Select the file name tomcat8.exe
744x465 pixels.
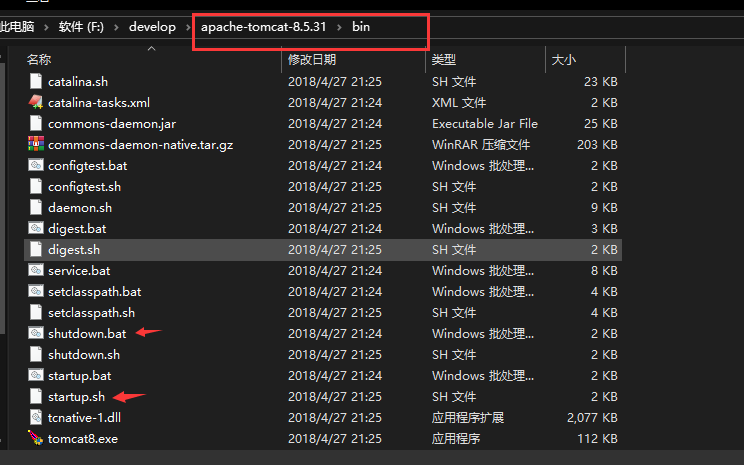[83, 438]
